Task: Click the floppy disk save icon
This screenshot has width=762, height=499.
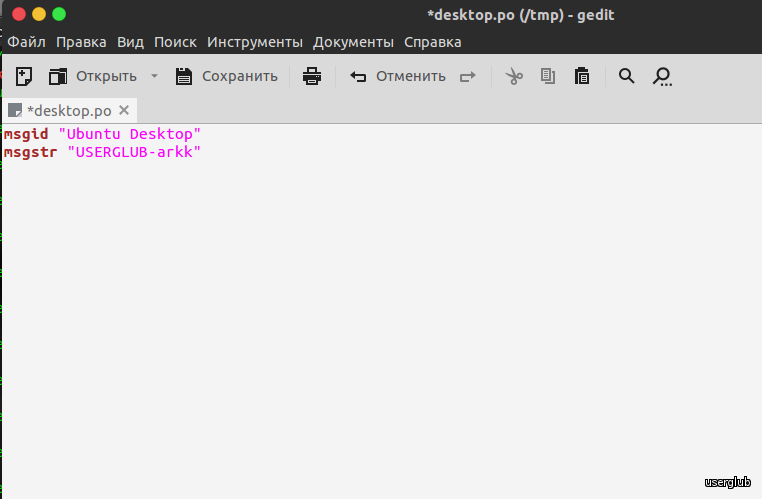Action: [x=184, y=76]
